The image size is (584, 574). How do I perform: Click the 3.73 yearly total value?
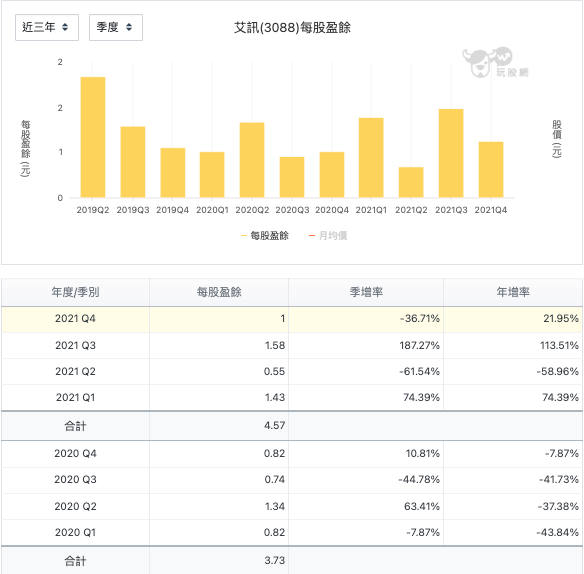[274, 561]
